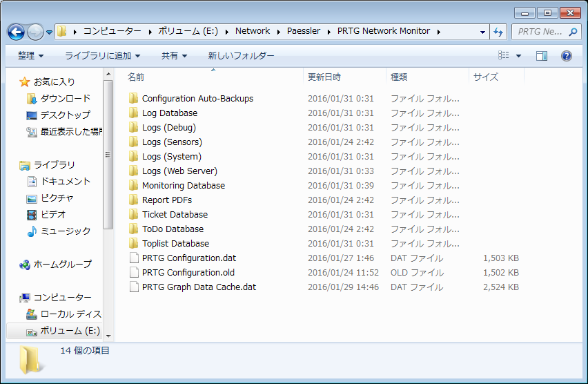588x384 pixels.
Task: Select PRTG Network Monitor breadcrumb segment
Action: point(383,31)
